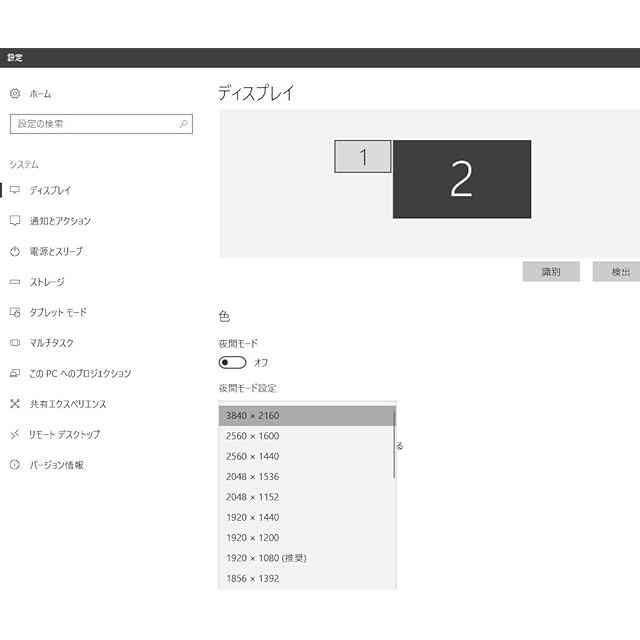
Task: Click the 通知とアクション icon
Action: (15, 220)
